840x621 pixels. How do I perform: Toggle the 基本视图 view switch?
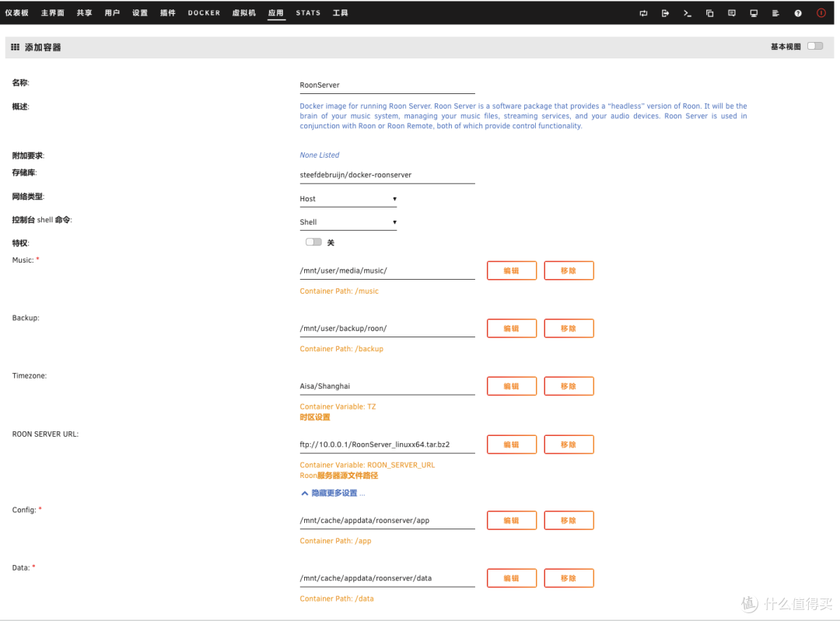814,47
